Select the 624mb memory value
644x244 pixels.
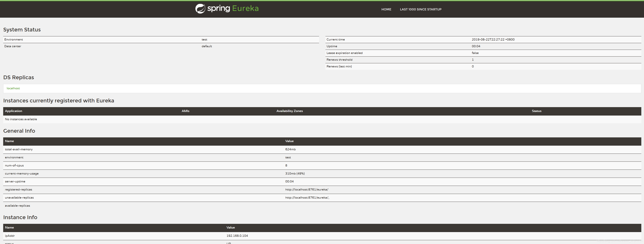pos(290,149)
